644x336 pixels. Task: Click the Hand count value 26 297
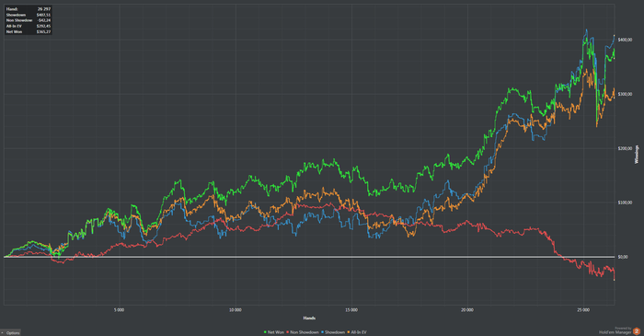44,8
